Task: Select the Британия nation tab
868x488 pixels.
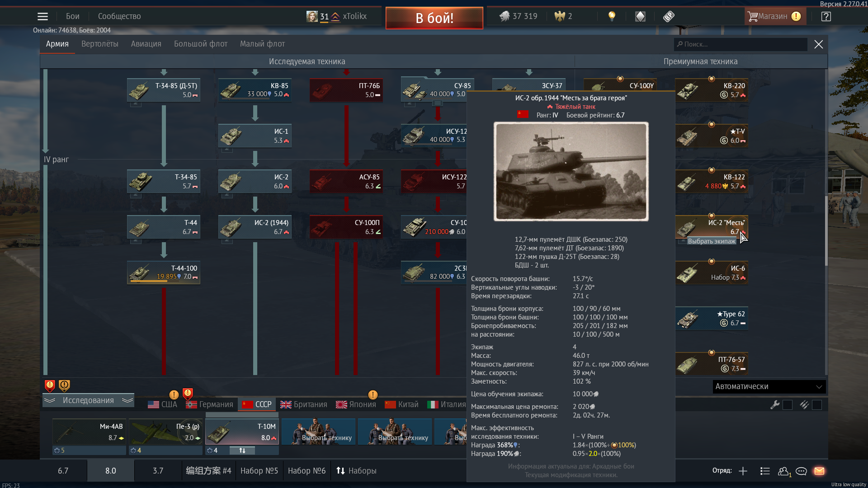Action: (x=303, y=404)
